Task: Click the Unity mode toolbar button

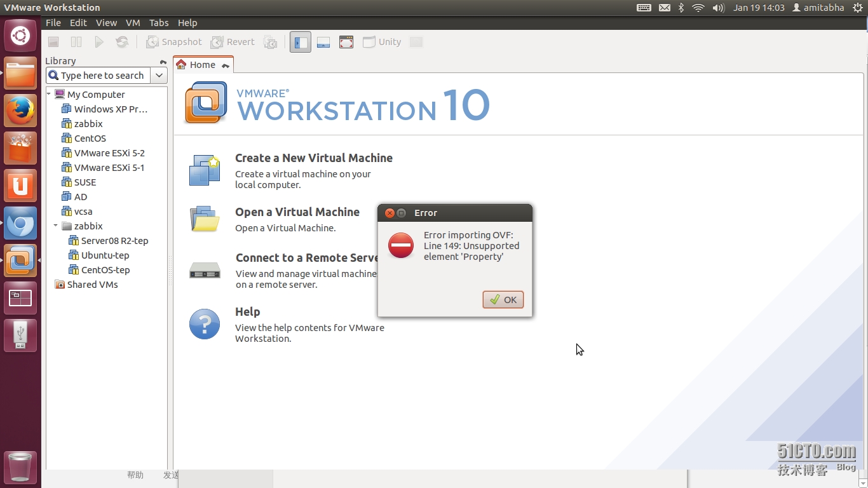Action: 382,42
